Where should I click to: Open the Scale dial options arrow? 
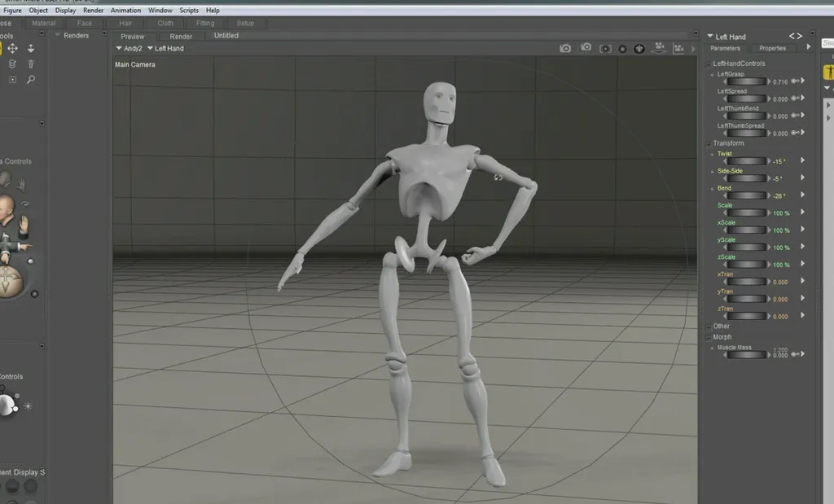(x=802, y=213)
